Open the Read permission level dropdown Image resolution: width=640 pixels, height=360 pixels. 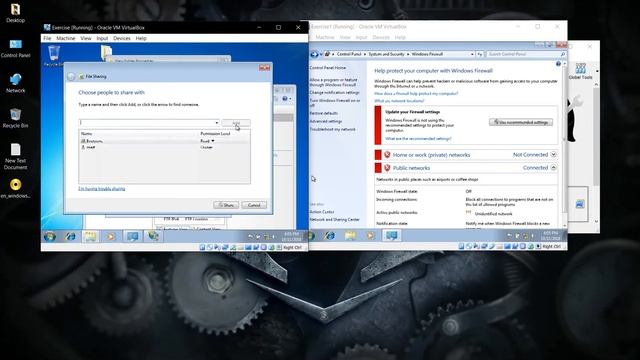tap(207, 141)
